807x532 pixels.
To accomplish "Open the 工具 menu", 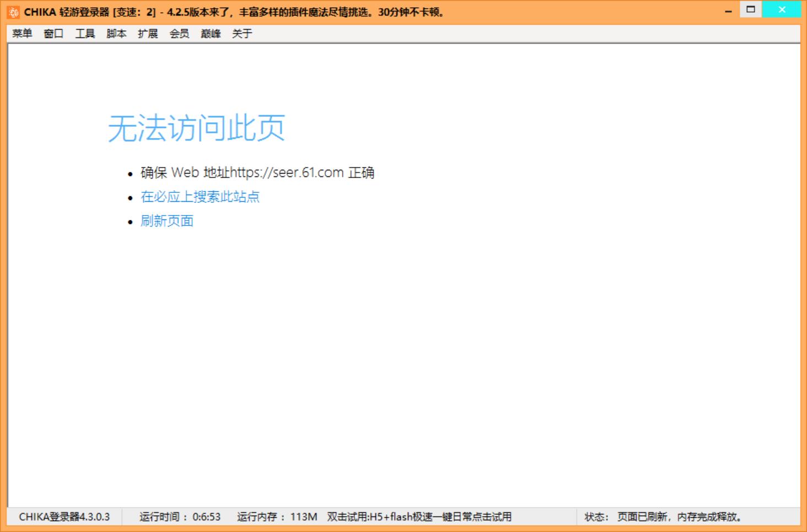I will [x=85, y=34].
